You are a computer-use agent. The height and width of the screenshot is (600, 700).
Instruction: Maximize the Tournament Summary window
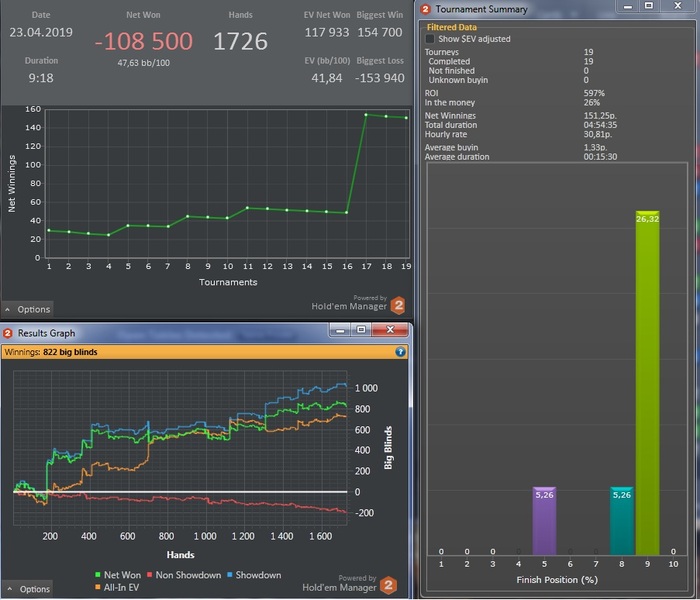coord(649,6)
